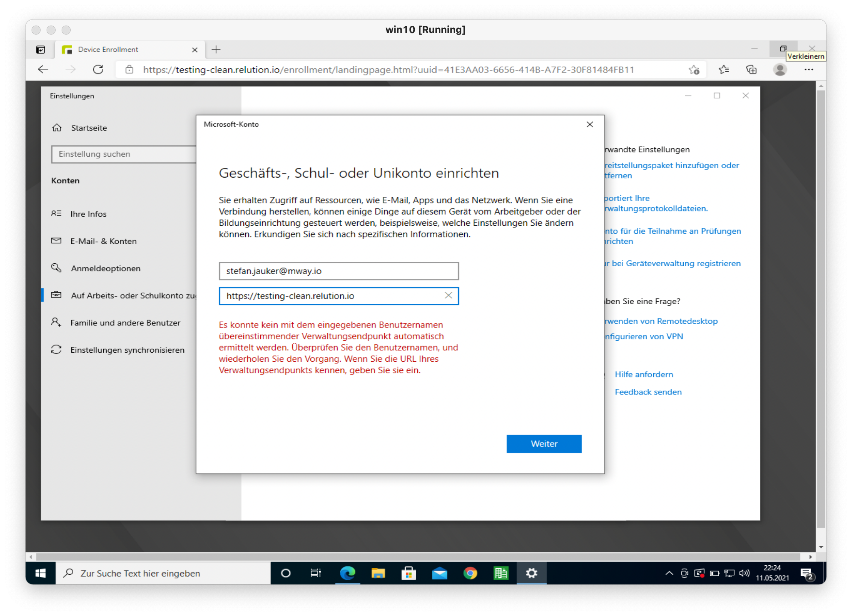Screen dimensions: 852x616
Task: Close the Device Enrollment tab
Action: tap(195, 50)
